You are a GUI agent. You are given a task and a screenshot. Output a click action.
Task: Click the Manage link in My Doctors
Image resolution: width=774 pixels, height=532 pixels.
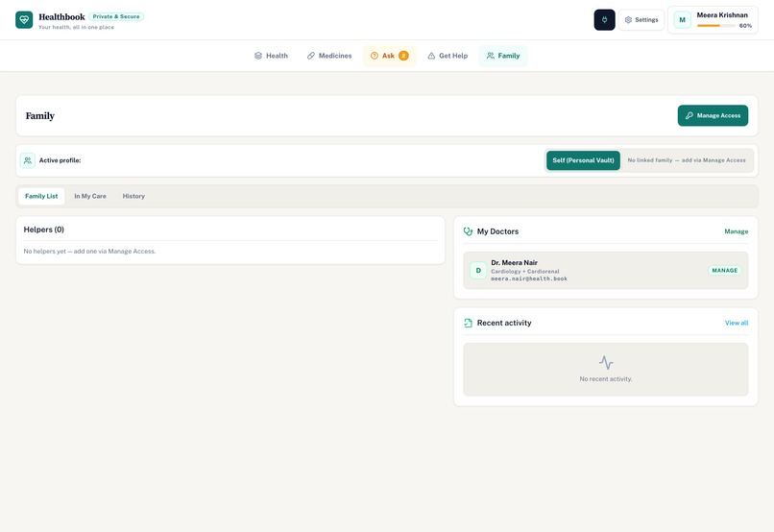[736, 231]
